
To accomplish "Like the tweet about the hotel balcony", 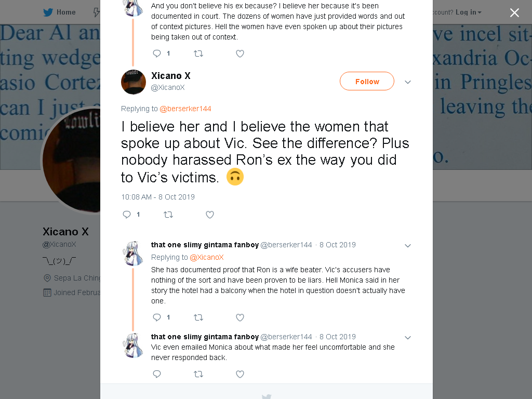I will coord(240,317).
